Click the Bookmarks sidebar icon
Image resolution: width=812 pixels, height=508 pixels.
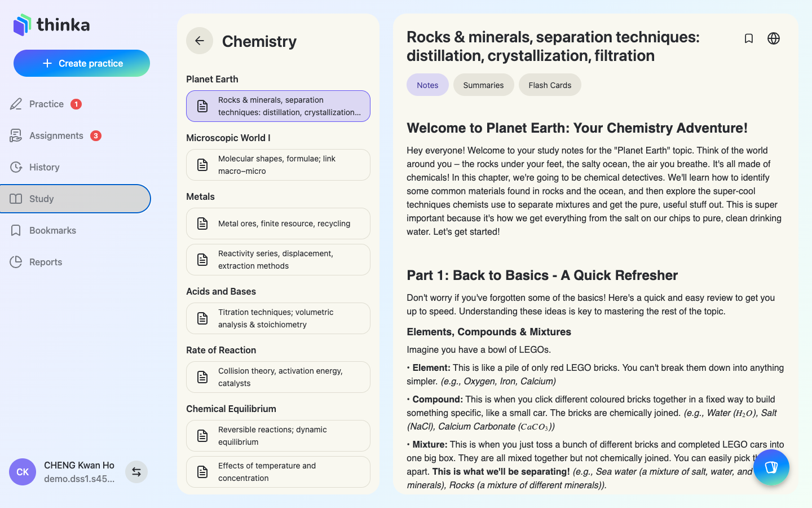pos(16,230)
